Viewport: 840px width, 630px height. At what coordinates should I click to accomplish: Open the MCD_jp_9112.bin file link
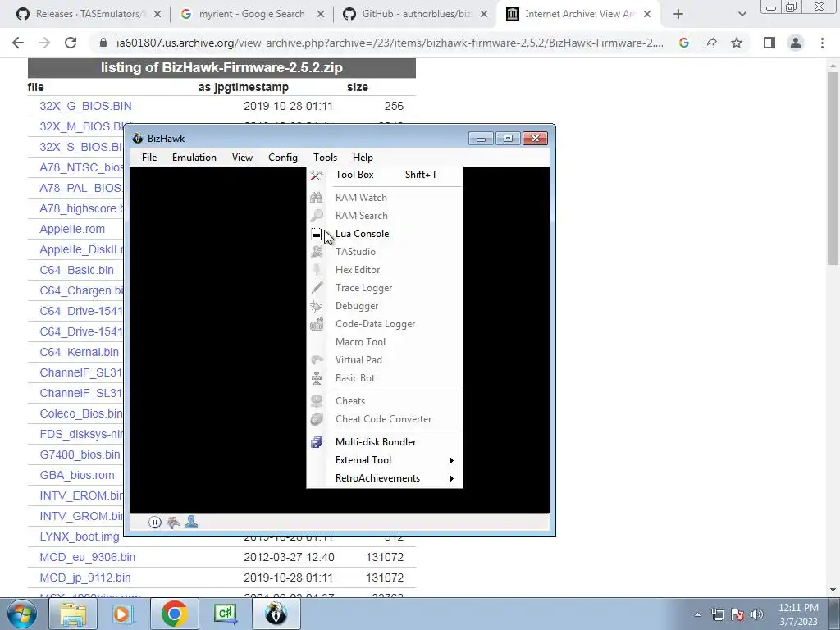tap(85, 578)
